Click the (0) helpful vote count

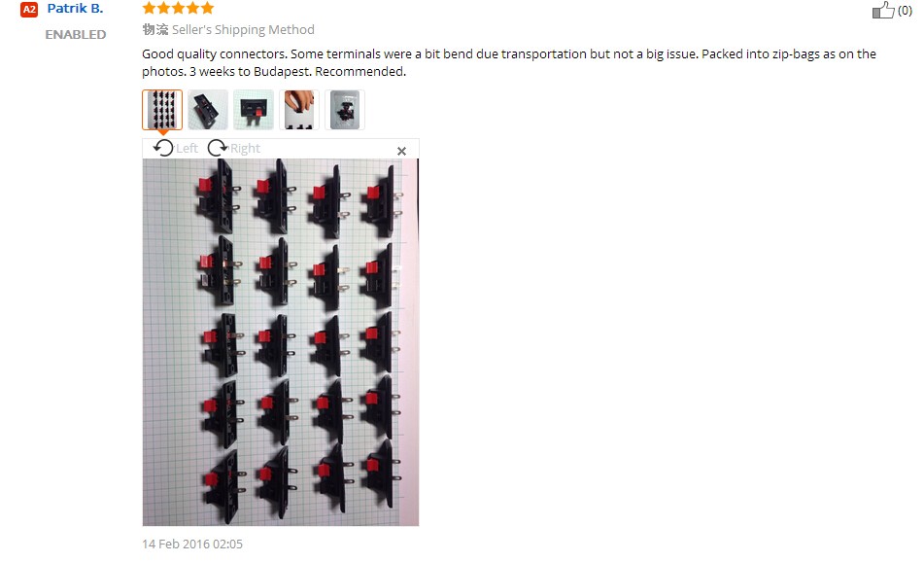click(905, 11)
